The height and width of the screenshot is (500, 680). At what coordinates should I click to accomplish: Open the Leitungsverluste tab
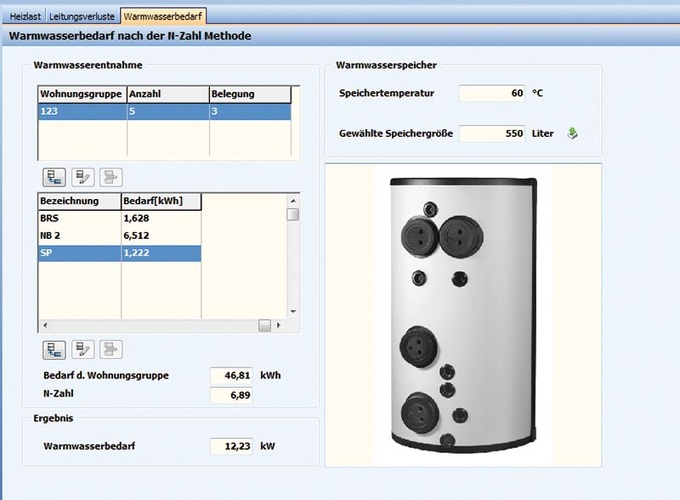82,16
